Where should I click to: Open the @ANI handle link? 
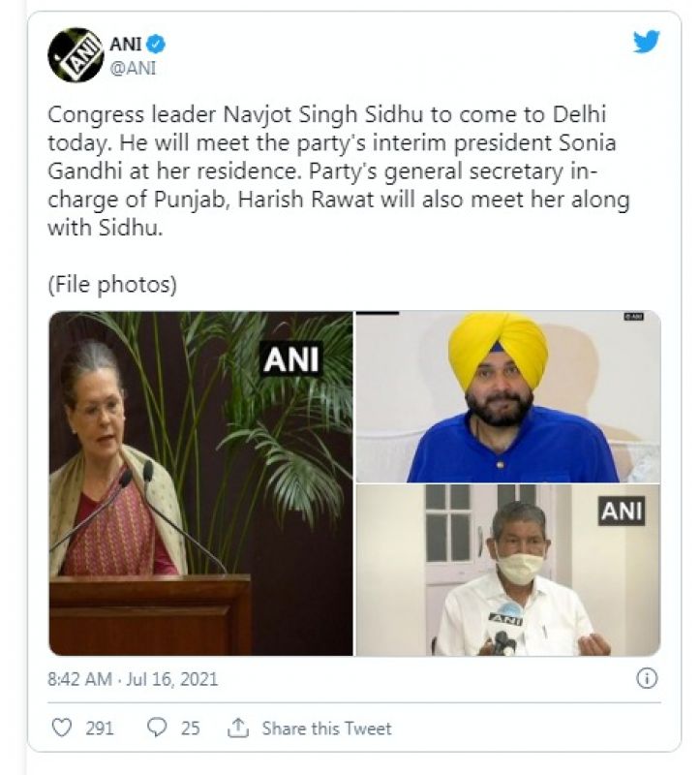135,68
